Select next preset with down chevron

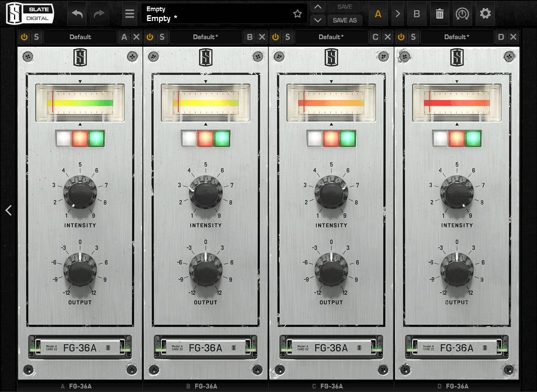point(317,20)
